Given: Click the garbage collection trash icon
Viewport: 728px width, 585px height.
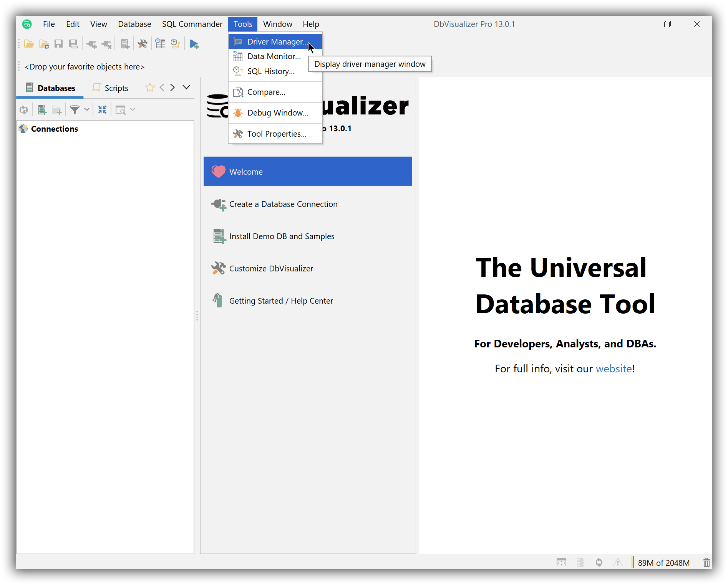Looking at the screenshot, I should [x=706, y=563].
